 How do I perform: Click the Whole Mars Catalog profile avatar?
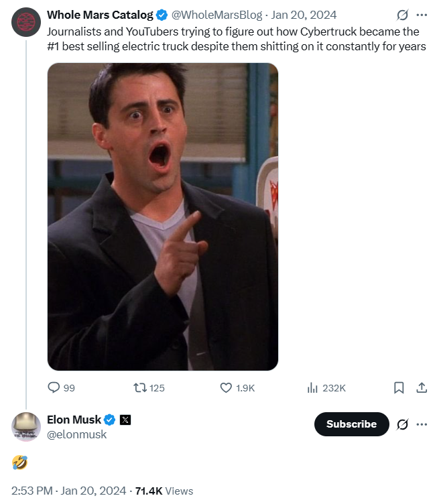click(x=25, y=23)
